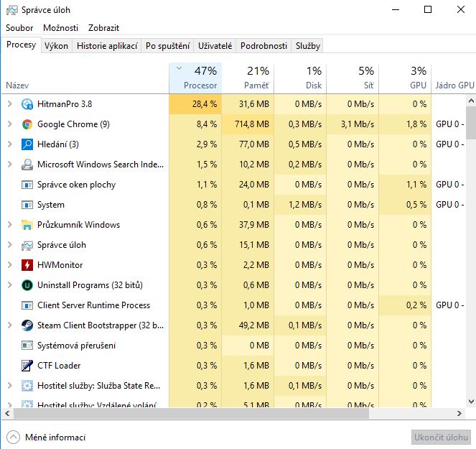Viewport: 476px width, 449px height.
Task: Expand the Google Chrome (9) process group
Action: click(10, 124)
